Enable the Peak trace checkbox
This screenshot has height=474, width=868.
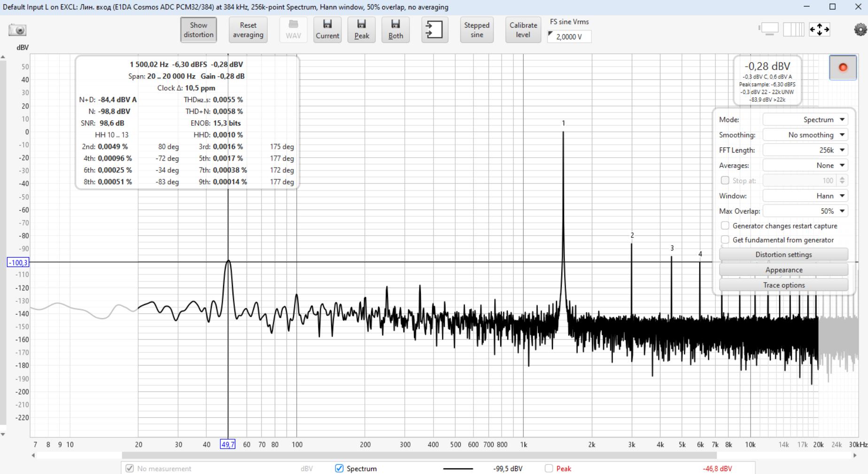549,468
